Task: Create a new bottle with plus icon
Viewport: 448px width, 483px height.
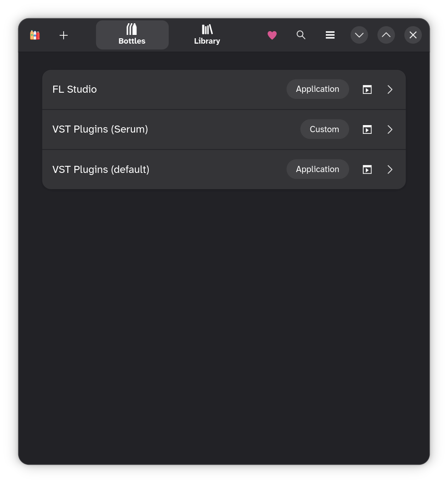Action: click(64, 35)
